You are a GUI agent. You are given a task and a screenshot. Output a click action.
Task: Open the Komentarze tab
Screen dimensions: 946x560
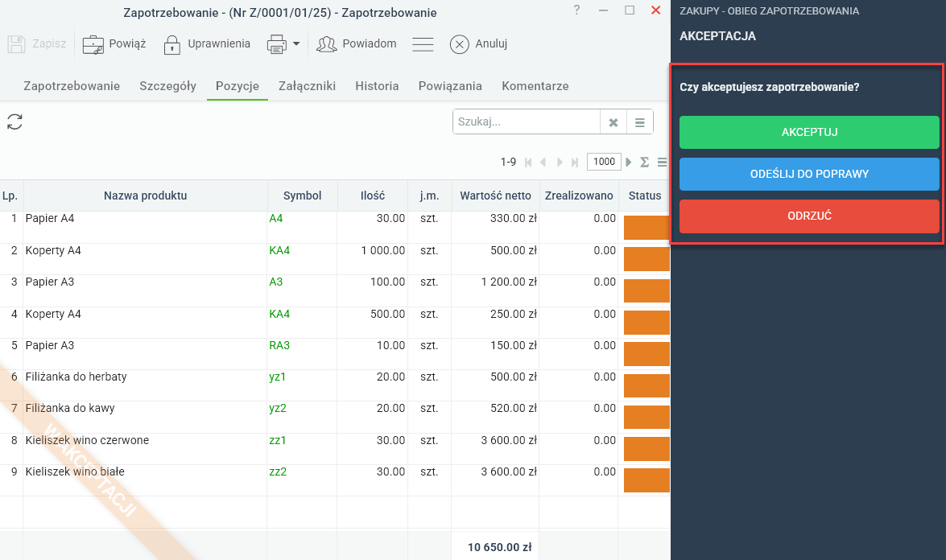click(x=535, y=86)
